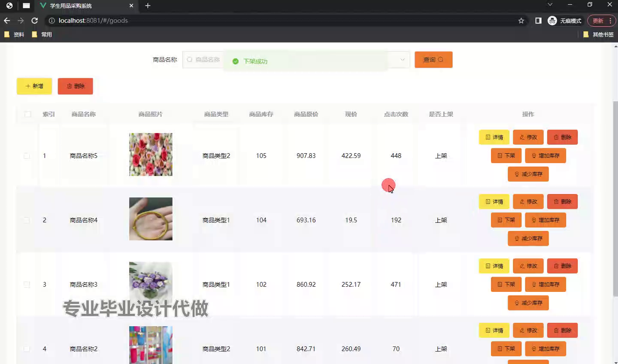Click 下架 for 商品名称5
This screenshot has width=618, height=364.
pyautogui.click(x=506, y=156)
